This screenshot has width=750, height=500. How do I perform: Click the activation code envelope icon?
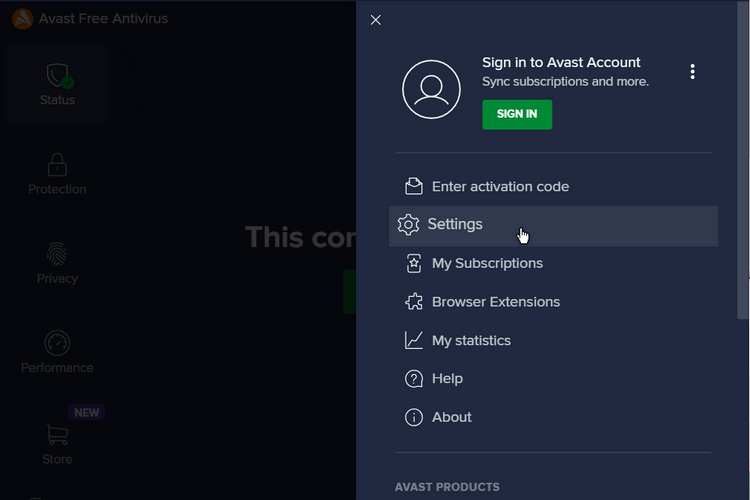pos(414,186)
